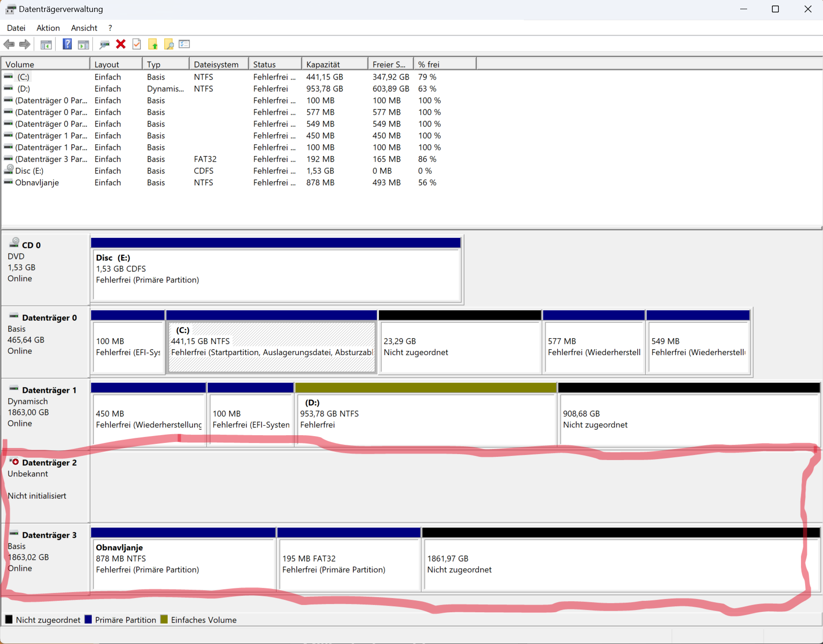Sort by the Typ column header
This screenshot has height=644, width=823.
[166, 64]
